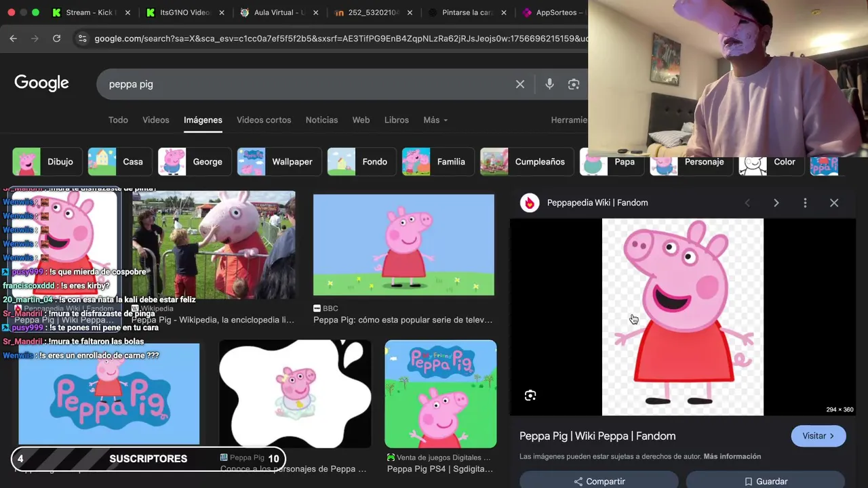Open the Más información link
868x488 pixels.
(x=732, y=456)
